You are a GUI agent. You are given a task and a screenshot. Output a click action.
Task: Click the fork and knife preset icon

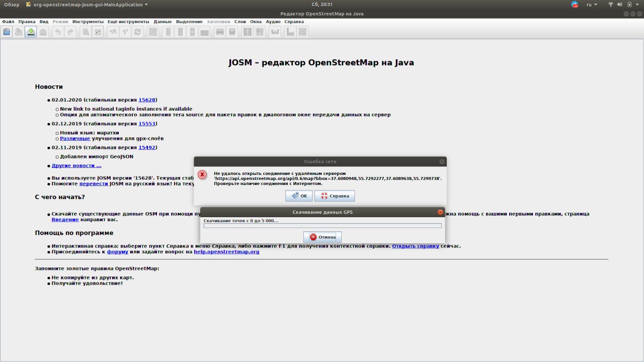(x=260, y=32)
